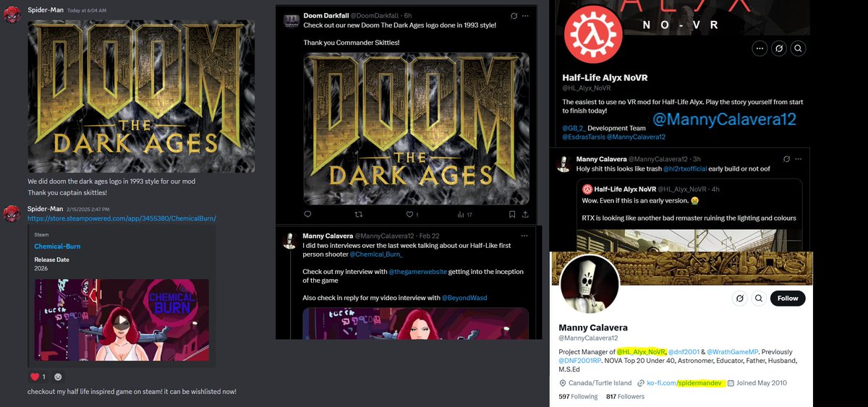
Task: Click Grok icon on Half-Life Alyx NoVR profile
Action: pos(779,48)
